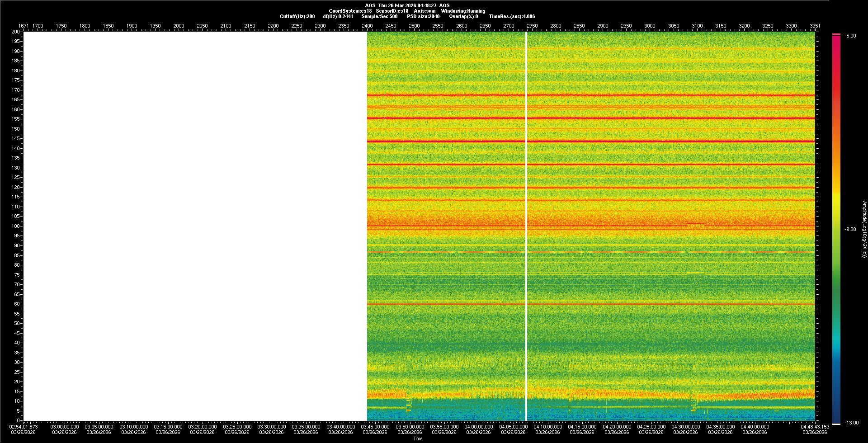
Task: Click the Windowing:Hanning header text
Action: (463, 11)
